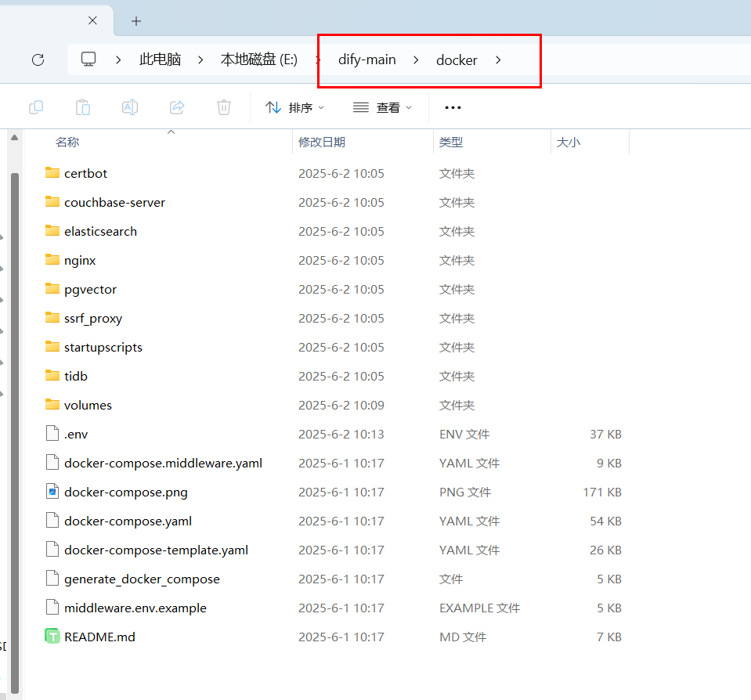Sort by 修改日期 column header

click(x=321, y=143)
